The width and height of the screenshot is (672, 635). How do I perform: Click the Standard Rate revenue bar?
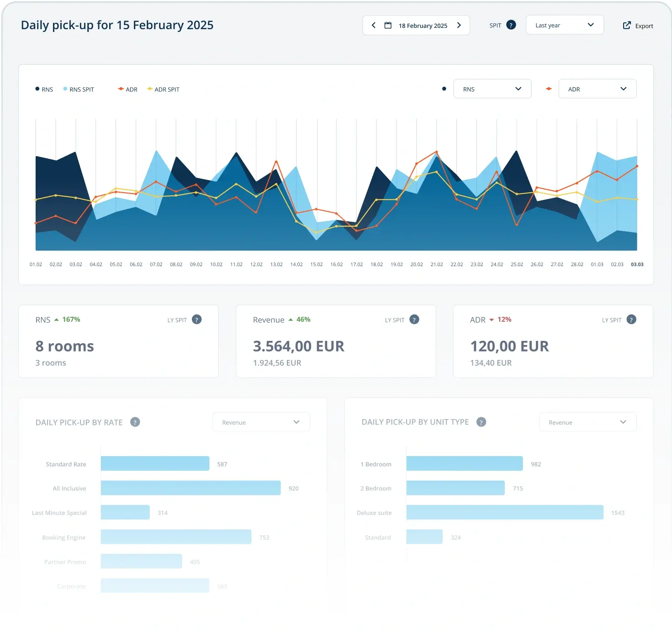(155, 464)
